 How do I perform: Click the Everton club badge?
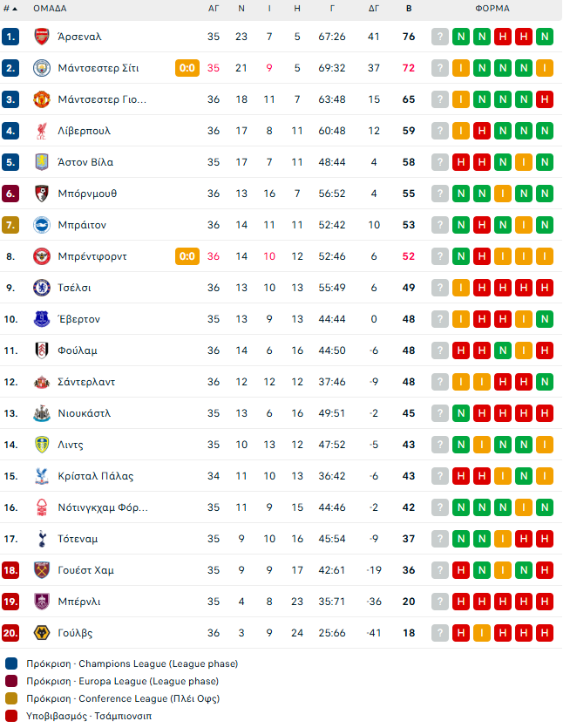[x=42, y=319]
